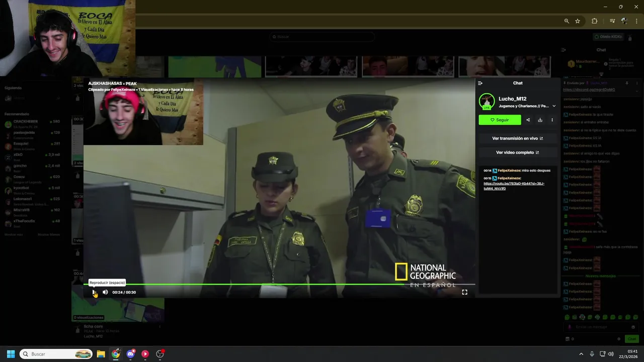Collapse the clip chat panel icon

click(x=480, y=83)
